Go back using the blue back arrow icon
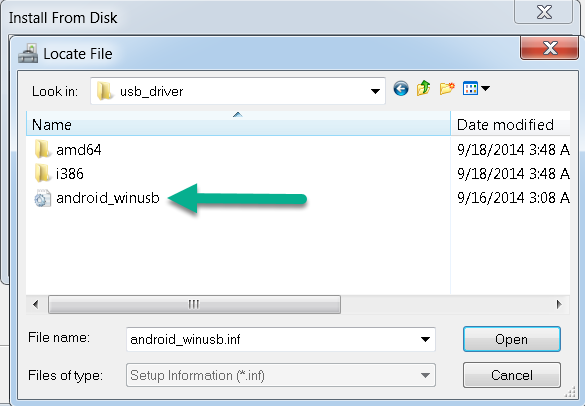Screen dimensions: 585x406 click(x=401, y=89)
